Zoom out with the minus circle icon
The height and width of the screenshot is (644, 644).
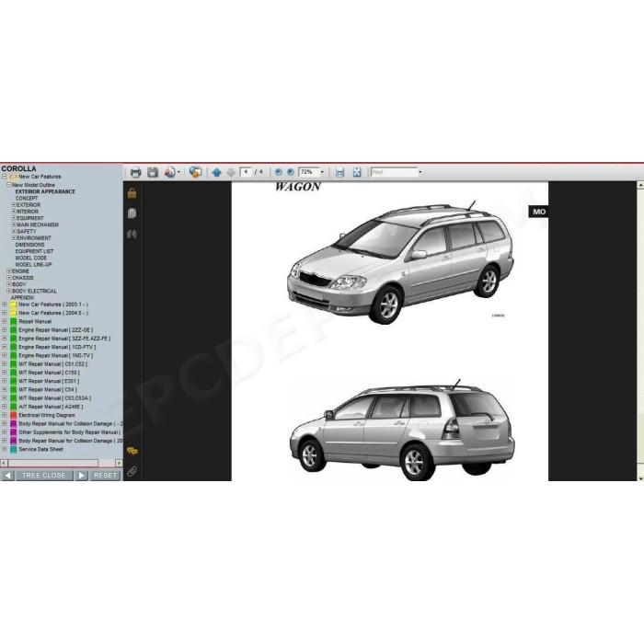pos(279,172)
